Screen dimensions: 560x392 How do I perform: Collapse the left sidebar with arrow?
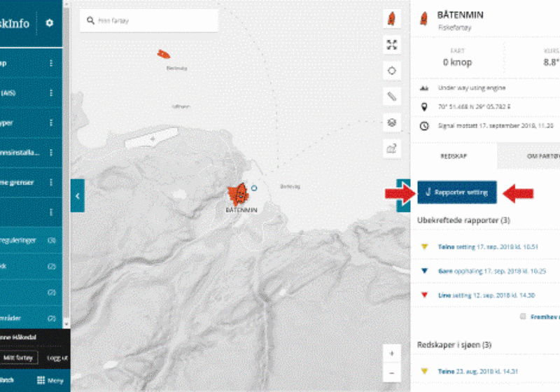pyautogui.click(x=77, y=195)
